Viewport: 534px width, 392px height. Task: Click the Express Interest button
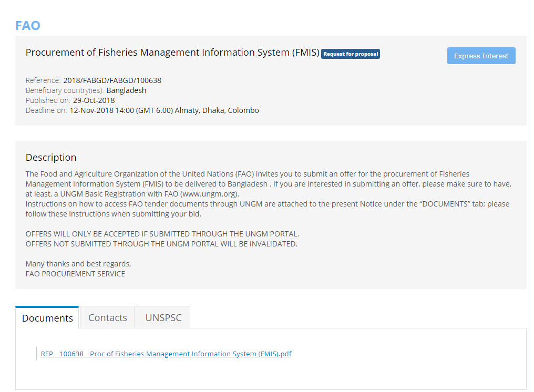click(481, 56)
